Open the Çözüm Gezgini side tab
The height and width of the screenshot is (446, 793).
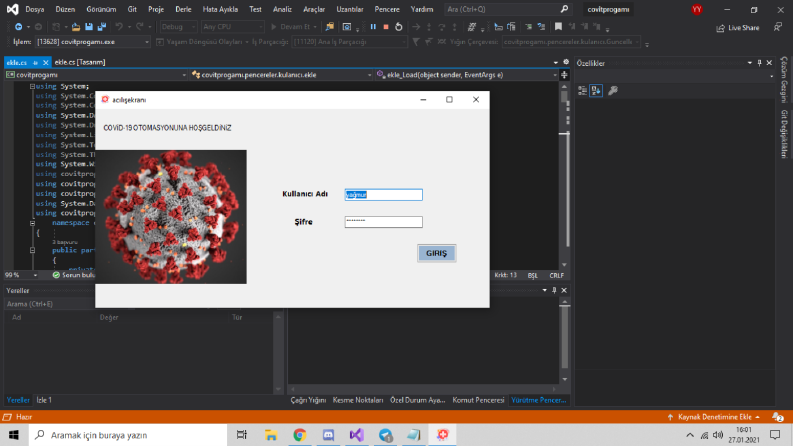(784, 80)
